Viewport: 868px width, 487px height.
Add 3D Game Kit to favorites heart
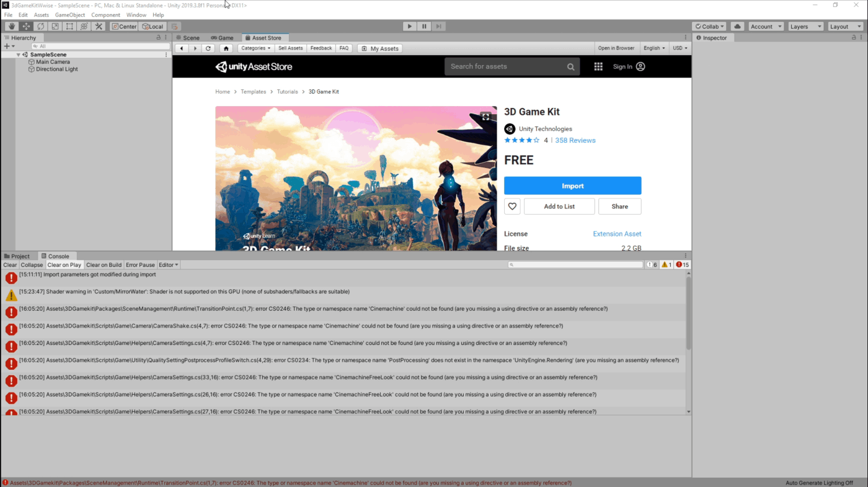pos(512,207)
